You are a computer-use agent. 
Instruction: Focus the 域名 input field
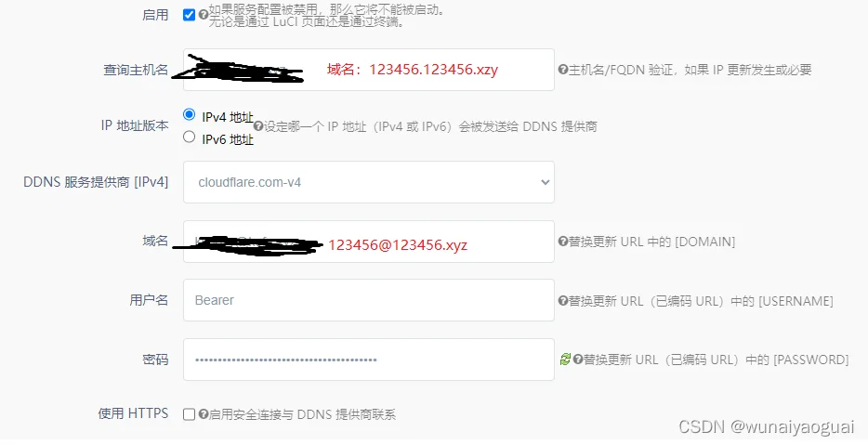[369, 242]
